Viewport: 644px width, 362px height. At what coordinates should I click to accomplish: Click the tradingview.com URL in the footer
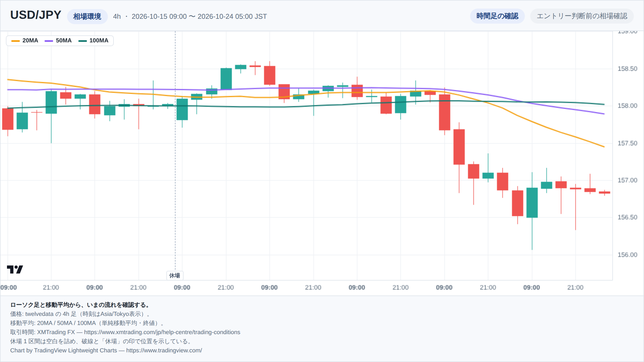coord(164,350)
